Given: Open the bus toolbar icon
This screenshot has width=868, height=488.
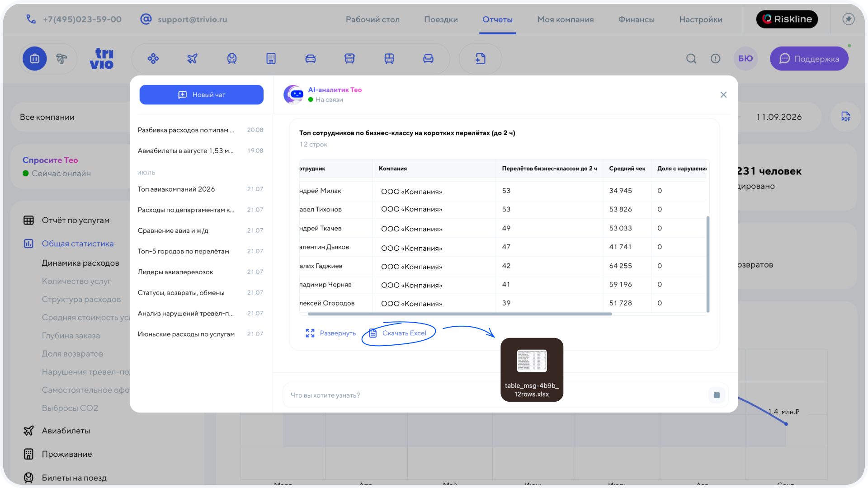Looking at the screenshot, I should 350,59.
